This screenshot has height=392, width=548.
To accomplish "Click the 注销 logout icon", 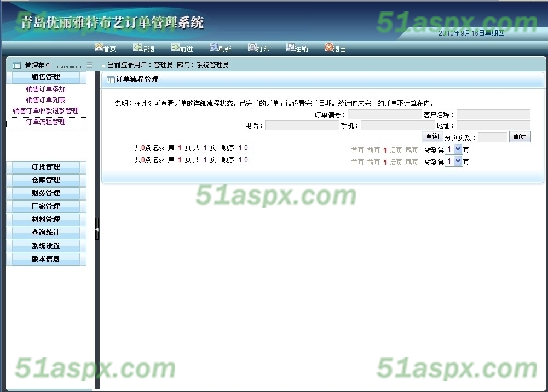I will [x=291, y=47].
